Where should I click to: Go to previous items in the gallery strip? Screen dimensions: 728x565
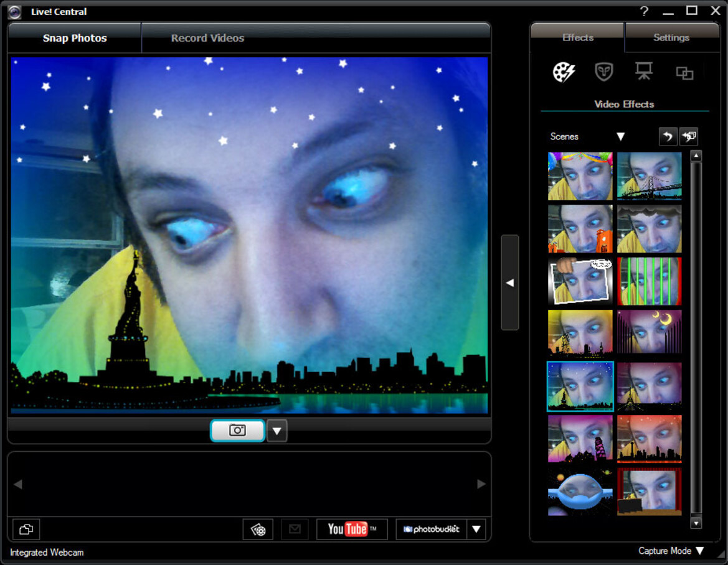click(18, 484)
